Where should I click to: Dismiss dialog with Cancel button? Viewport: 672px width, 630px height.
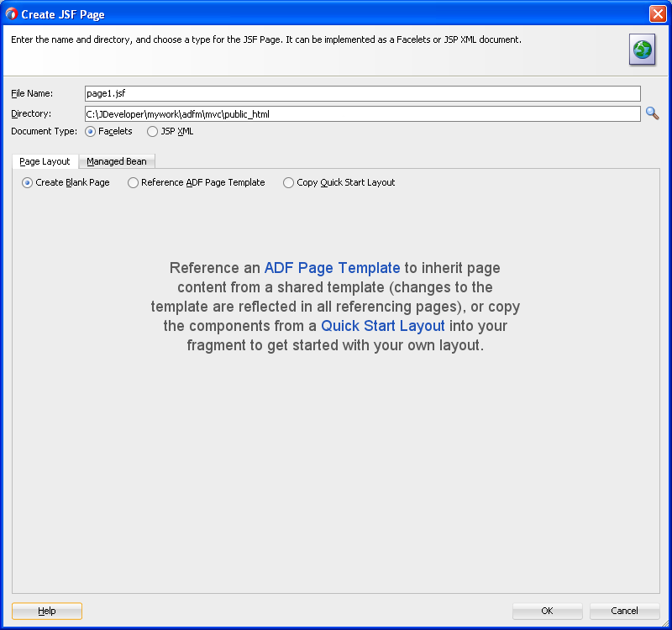click(624, 611)
